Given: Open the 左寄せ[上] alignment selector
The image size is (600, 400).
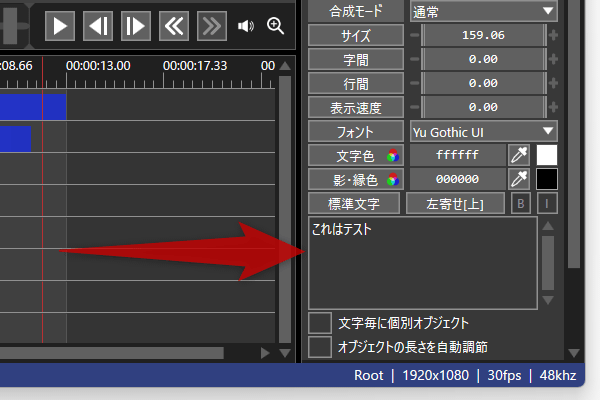Looking at the screenshot, I should click(455, 203).
